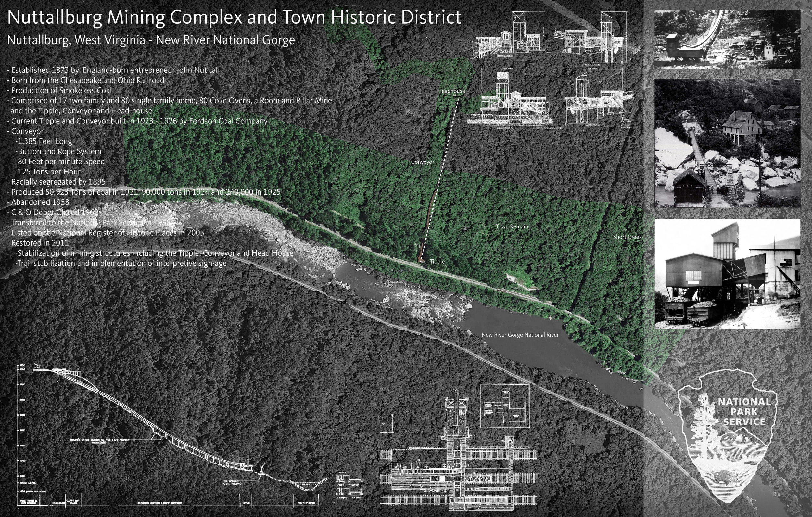Click the tipple floor plan drawing
The image size is (812, 517).
pyautogui.click(x=459, y=449)
